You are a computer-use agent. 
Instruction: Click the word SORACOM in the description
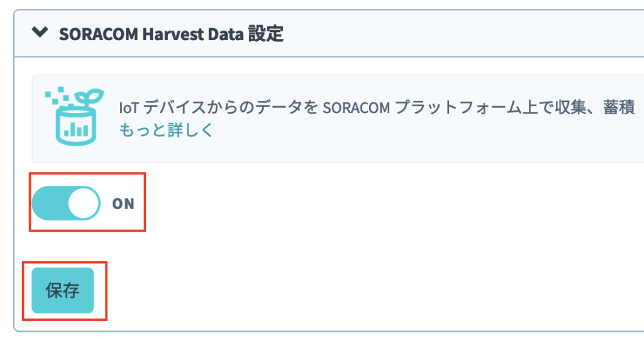tap(356, 109)
